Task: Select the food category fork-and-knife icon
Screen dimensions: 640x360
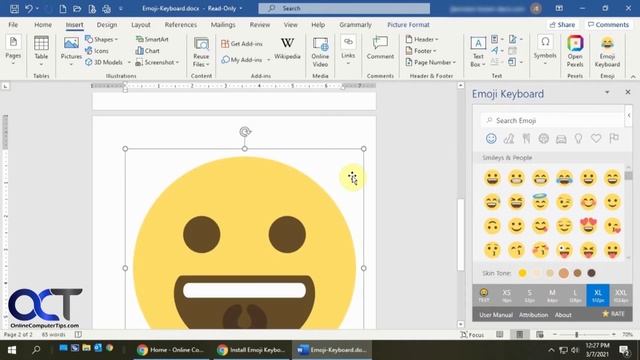Action: coord(526,139)
